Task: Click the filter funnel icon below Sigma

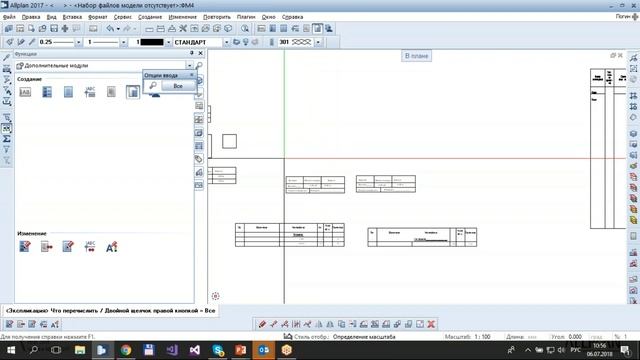Action: (x=7, y=150)
